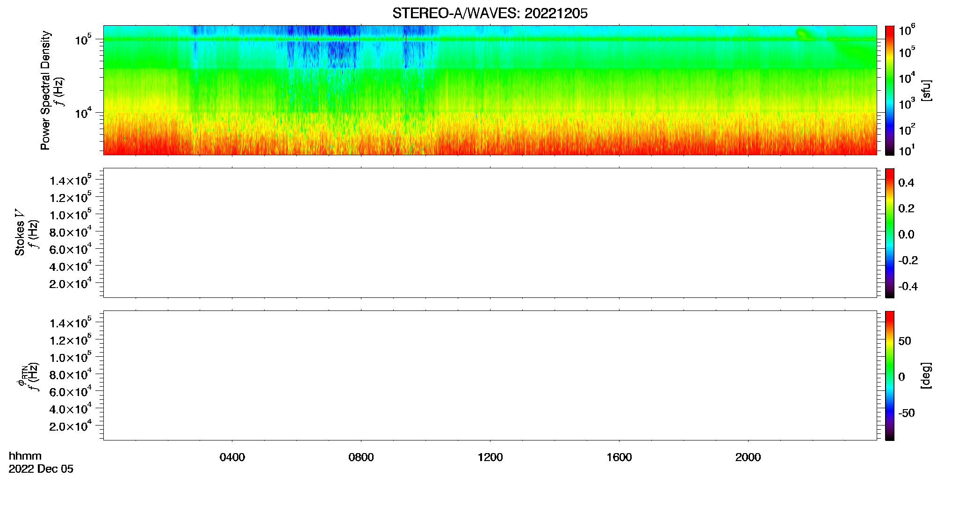Click the 1200 time axis label
The image size is (980, 505).
coord(490,457)
